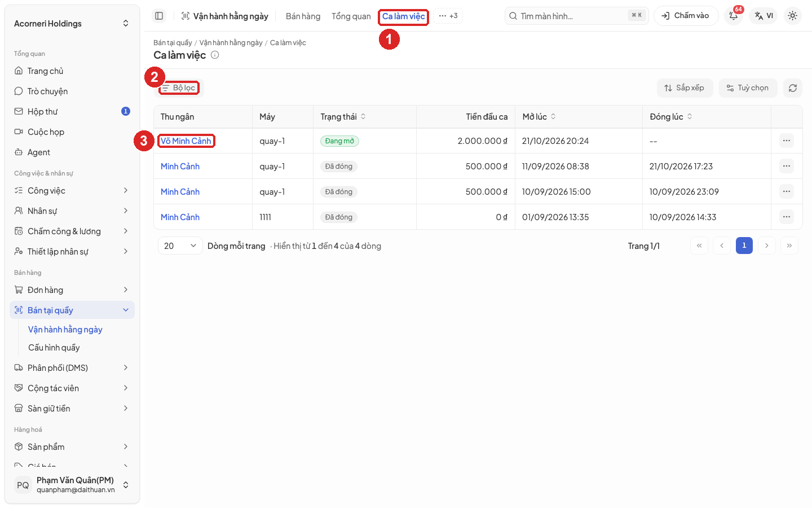812x508 pixels.
Task: Switch language with the VI button
Action: (x=764, y=16)
